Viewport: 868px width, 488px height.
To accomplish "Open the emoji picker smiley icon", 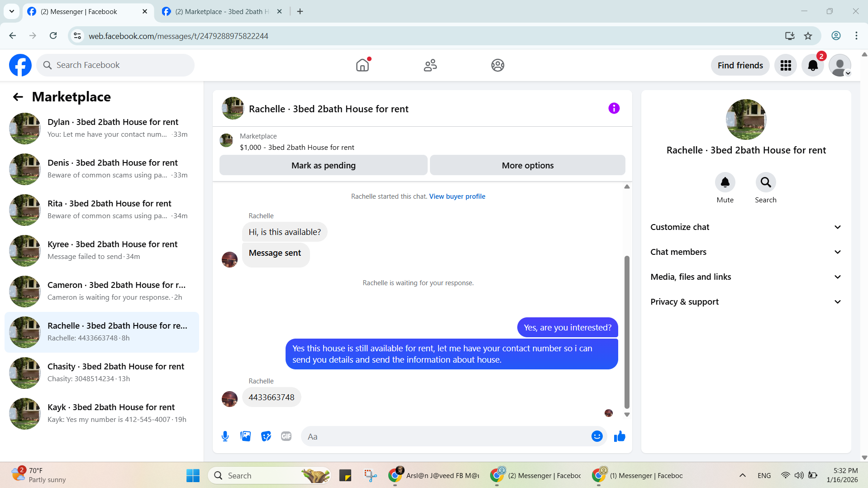I will tap(597, 436).
